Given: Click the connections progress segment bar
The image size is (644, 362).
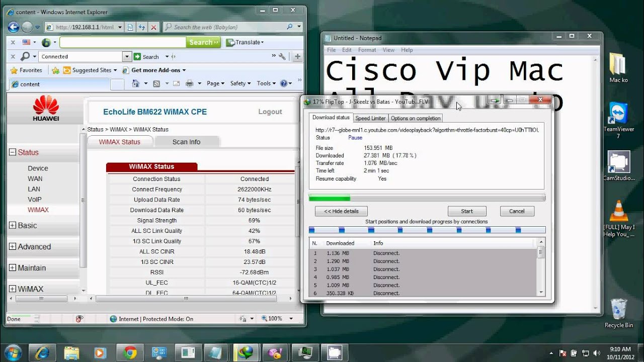Looking at the screenshot, I should pos(427,230).
